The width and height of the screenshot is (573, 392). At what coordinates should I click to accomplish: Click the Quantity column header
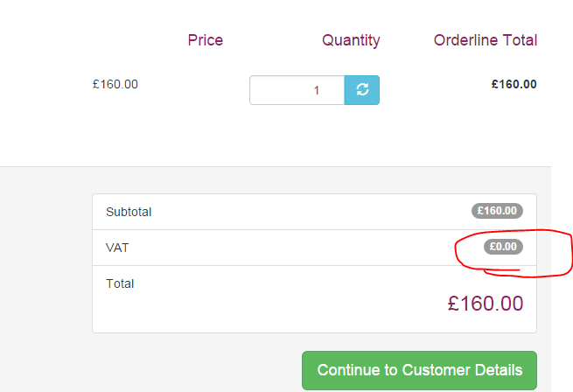click(x=351, y=41)
